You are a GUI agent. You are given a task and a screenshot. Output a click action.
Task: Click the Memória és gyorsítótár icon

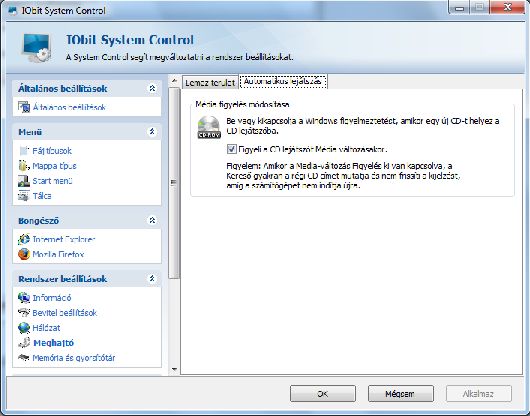(24, 358)
